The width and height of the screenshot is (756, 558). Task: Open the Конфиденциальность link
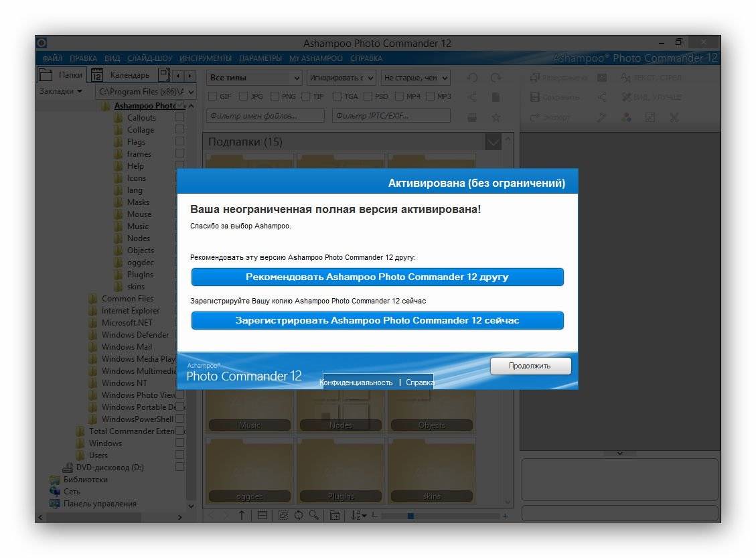point(356,382)
